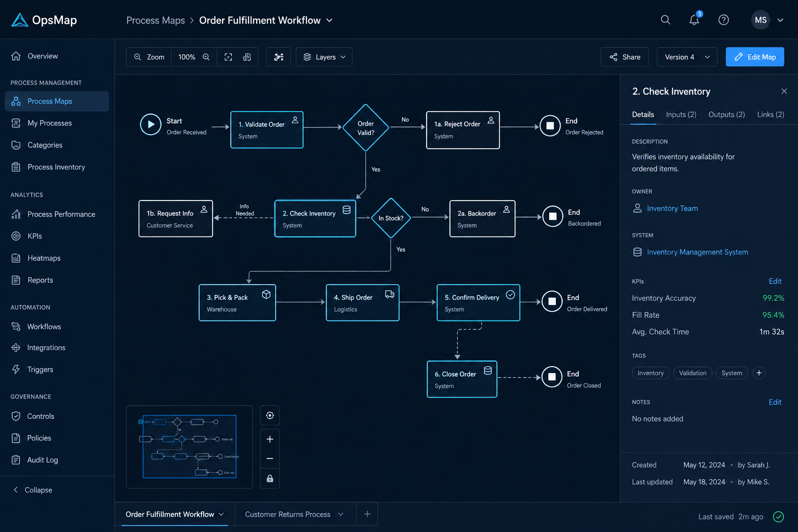Click the Order Delivered end node icon
Image resolution: width=798 pixels, height=532 pixels.
(x=552, y=301)
